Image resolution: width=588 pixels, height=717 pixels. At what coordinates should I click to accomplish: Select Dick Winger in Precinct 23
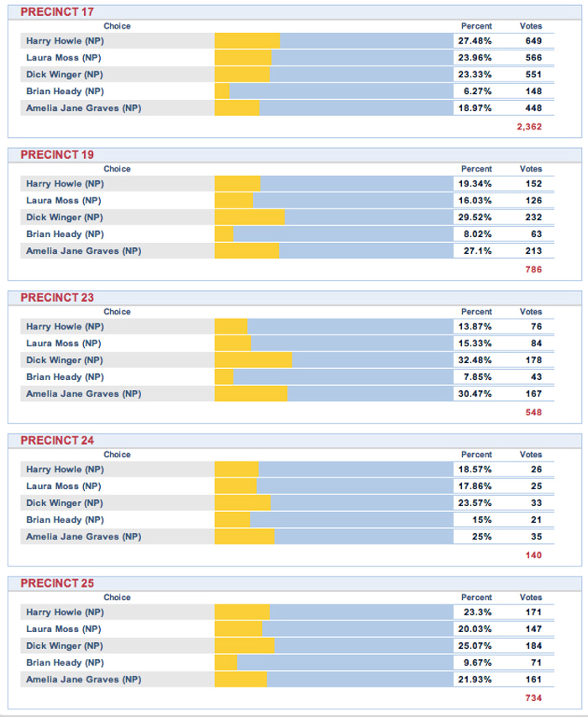[65, 360]
